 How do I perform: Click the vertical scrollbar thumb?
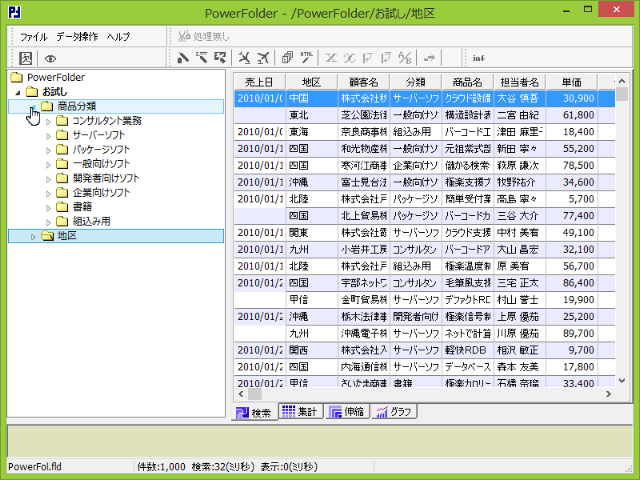(x=622, y=93)
